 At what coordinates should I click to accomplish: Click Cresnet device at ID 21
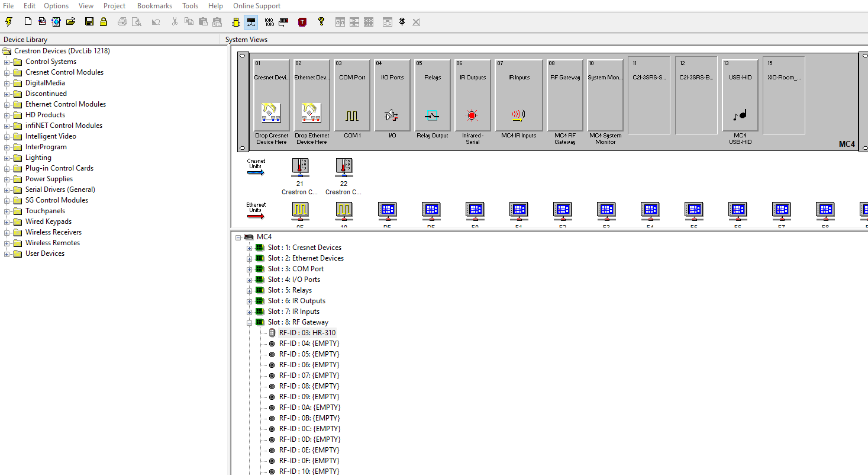300,167
